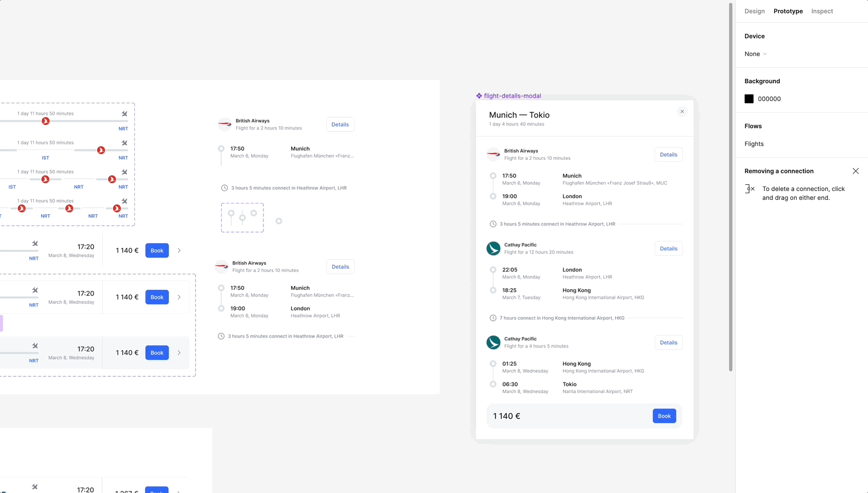Click the third Book button in flight list
Viewport: 868px width, 493px height.
click(157, 353)
